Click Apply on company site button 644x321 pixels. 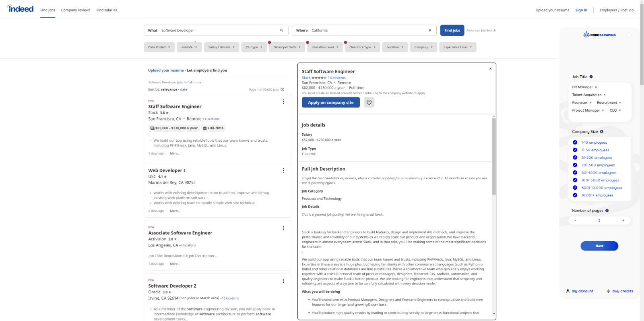pyautogui.click(x=330, y=103)
